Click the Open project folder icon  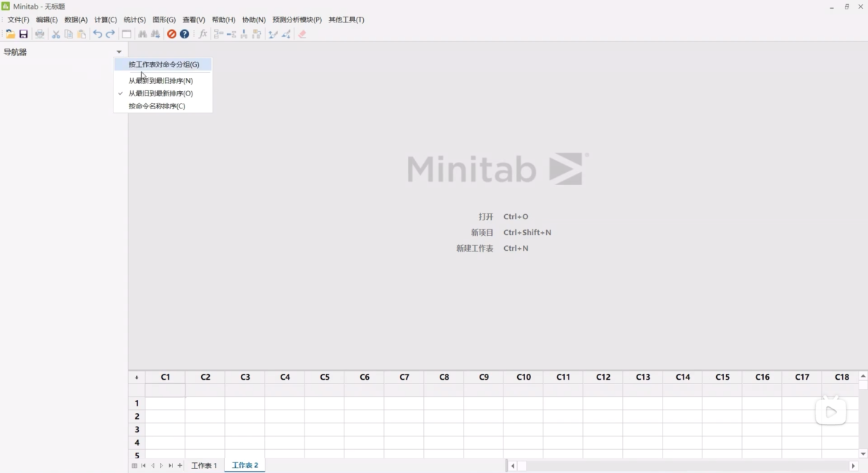click(10, 34)
